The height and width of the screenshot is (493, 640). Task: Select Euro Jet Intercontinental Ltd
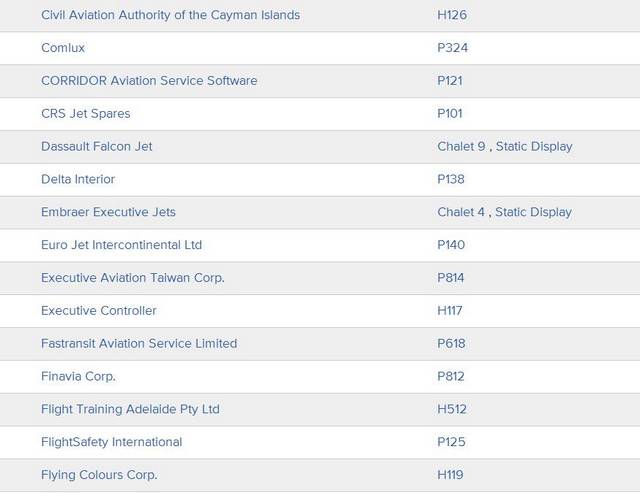coord(121,246)
